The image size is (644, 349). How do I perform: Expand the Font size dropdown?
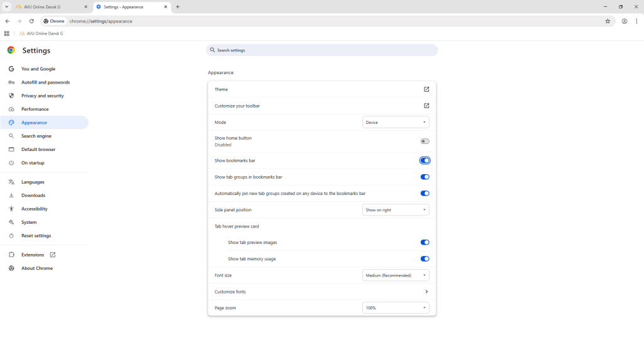[396, 275]
